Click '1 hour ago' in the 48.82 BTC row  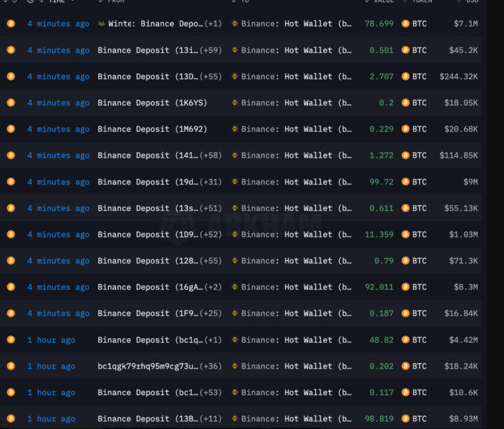(52, 340)
